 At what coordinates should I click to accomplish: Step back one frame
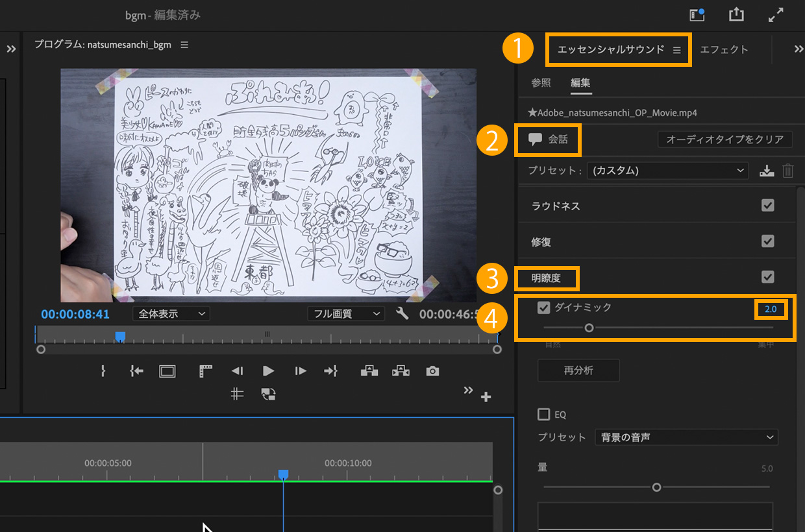tap(237, 371)
